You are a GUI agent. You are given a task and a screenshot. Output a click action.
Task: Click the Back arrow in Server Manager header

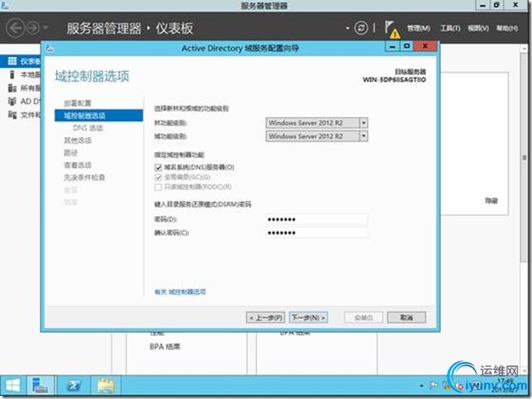click(15, 28)
